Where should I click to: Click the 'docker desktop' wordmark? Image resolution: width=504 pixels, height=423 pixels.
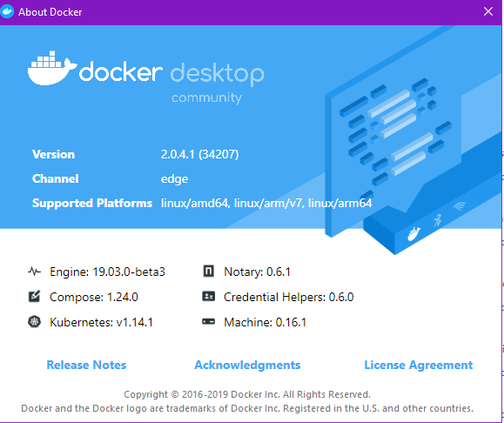click(171, 73)
